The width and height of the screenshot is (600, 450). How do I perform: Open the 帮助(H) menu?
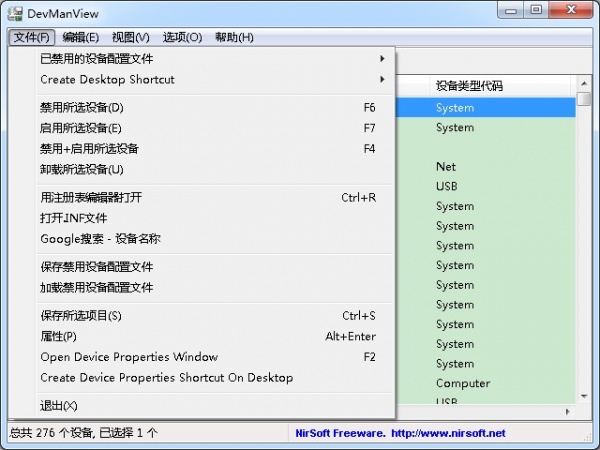[233, 37]
